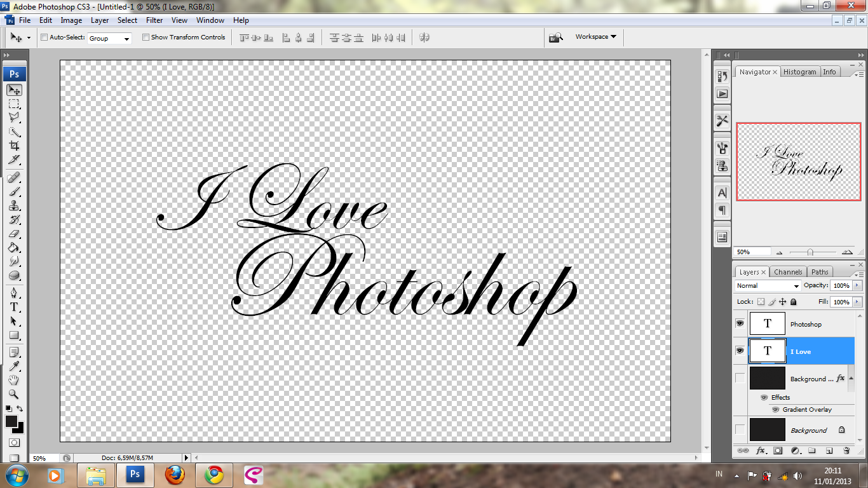The image size is (868, 488).
Task: Toggle Effects visibility eye
Action: coord(764,397)
